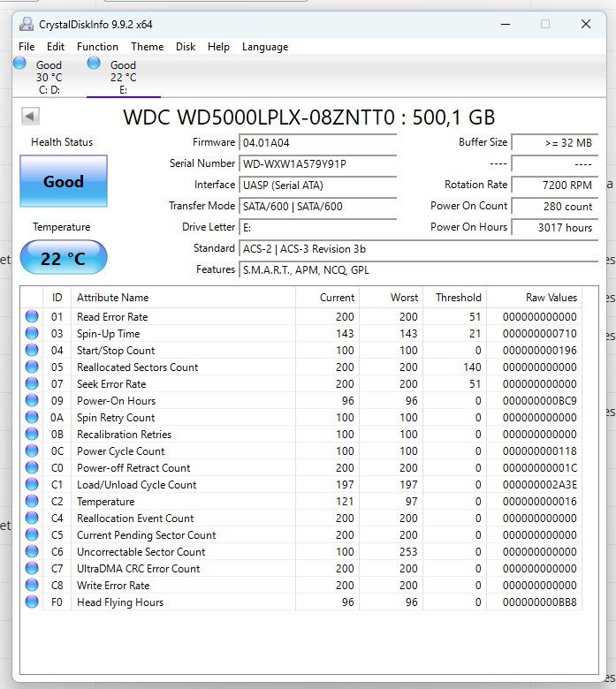Click status orb for Spin Retry Count

32,417
